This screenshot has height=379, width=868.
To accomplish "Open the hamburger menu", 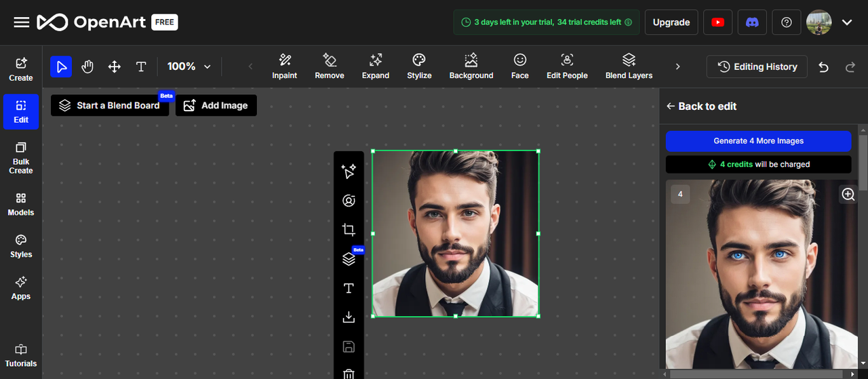I will click(21, 22).
